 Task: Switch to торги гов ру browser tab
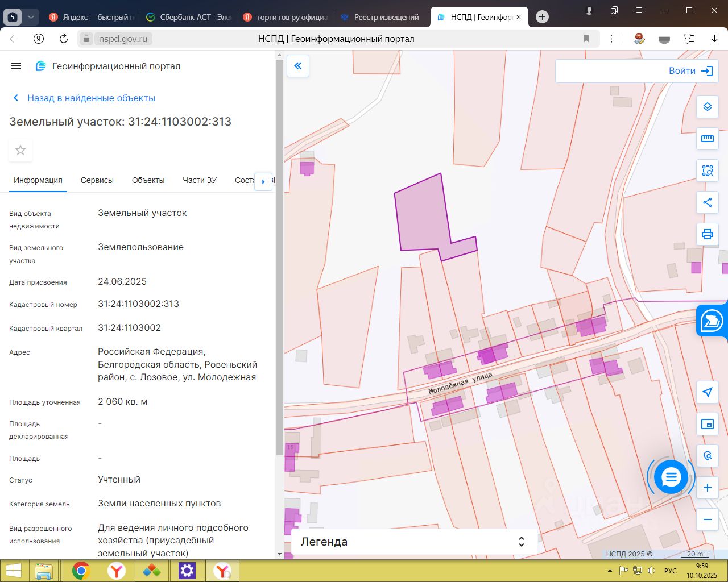pos(286,17)
